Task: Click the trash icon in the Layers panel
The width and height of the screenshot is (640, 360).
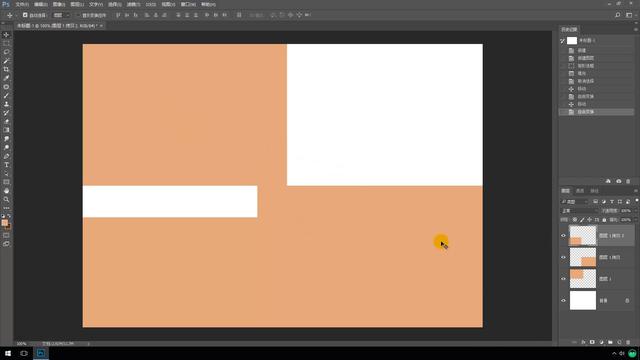Action: 628,342
